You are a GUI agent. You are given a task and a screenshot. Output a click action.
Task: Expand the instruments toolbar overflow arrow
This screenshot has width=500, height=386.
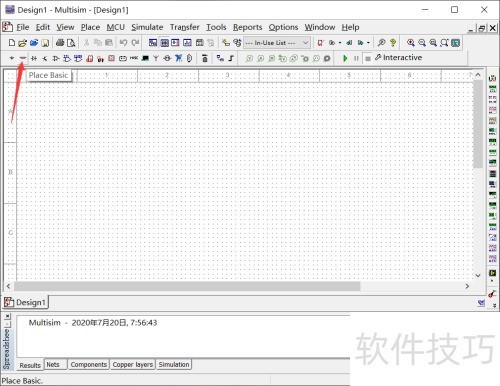[x=494, y=305]
